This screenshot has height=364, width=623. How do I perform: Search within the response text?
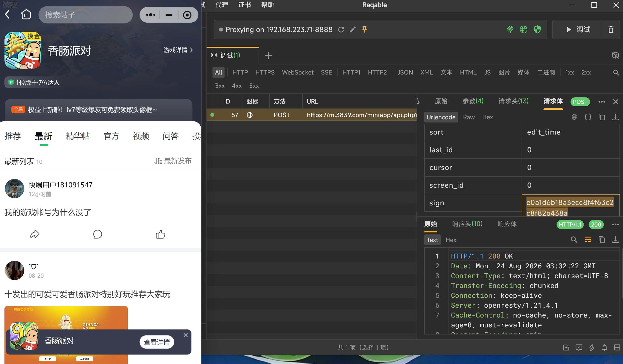click(574, 240)
